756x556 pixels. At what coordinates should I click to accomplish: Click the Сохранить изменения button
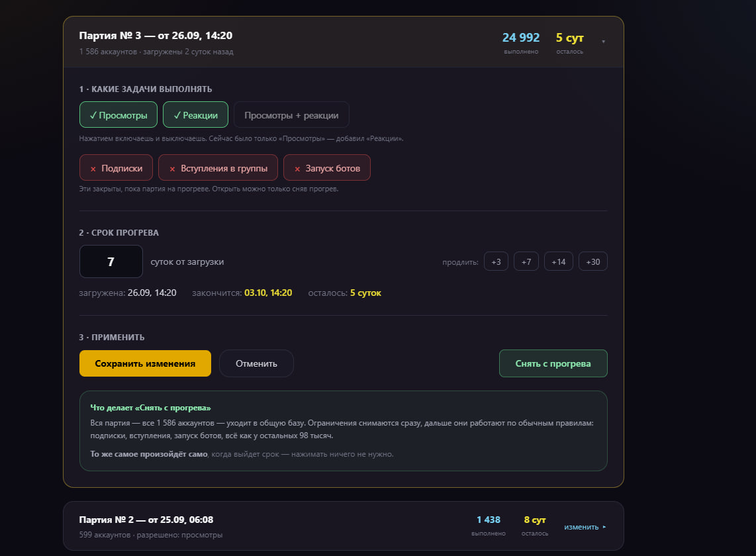tap(145, 363)
